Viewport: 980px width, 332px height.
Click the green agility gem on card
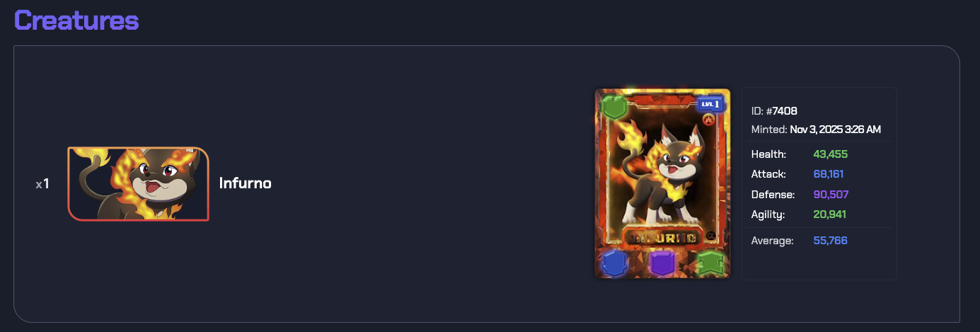(x=710, y=263)
